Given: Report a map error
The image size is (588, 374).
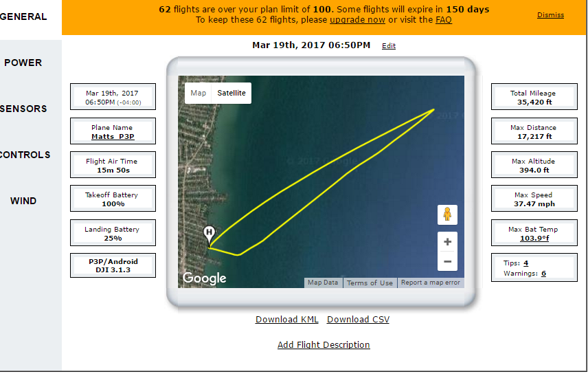Looking at the screenshot, I should pyautogui.click(x=431, y=283).
